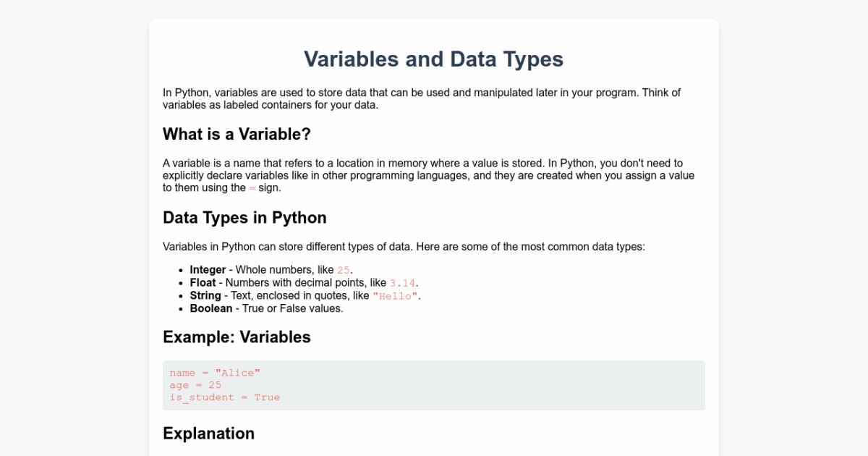Click the inline code "Hello" string example
868x456 pixels.
pyautogui.click(x=395, y=296)
